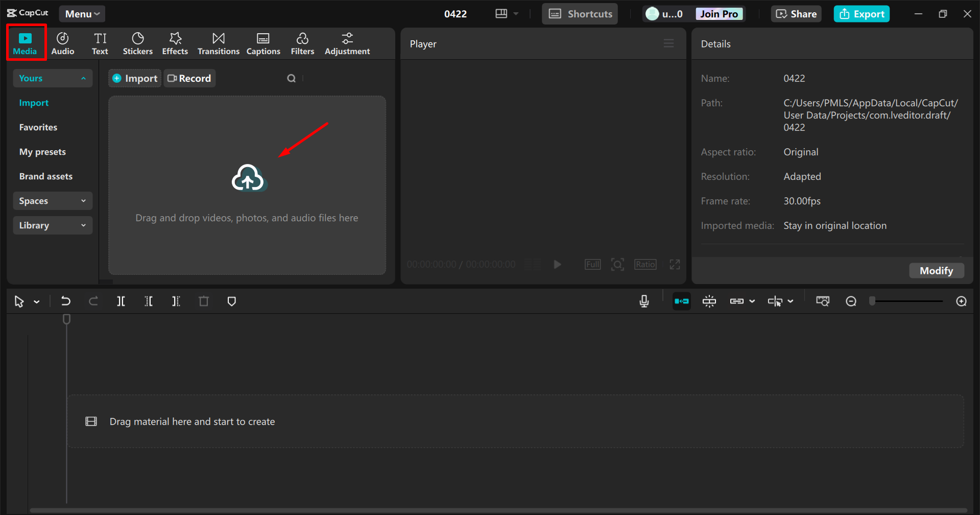Open the Captions tab

click(264, 43)
